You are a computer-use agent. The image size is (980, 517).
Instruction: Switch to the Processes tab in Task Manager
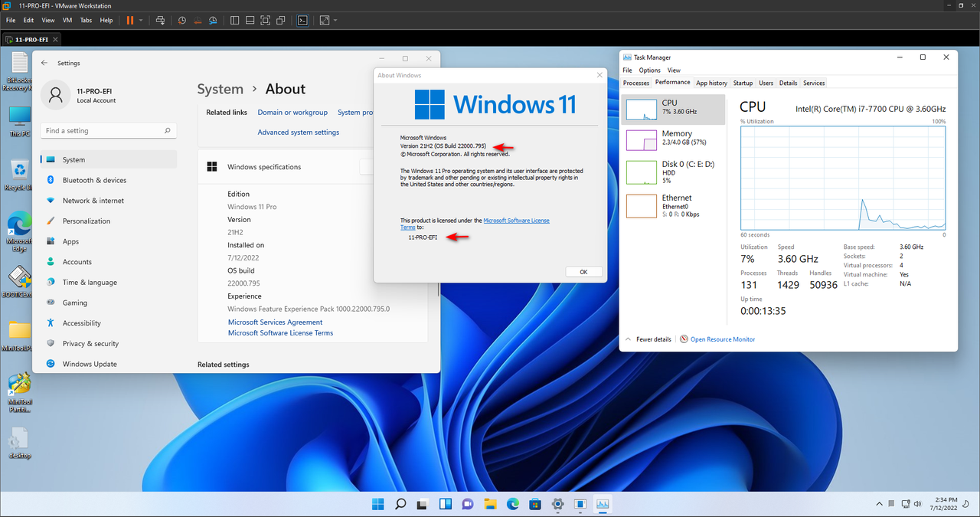tap(635, 83)
